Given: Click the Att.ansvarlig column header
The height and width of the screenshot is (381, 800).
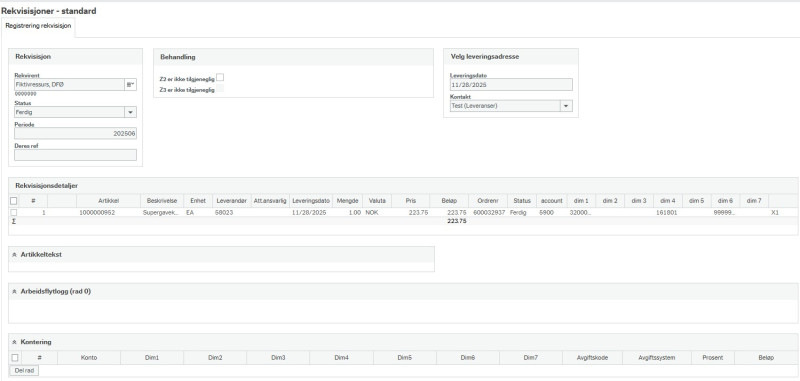Looking at the screenshot, I should pyautogui.click(x=270, y=201).
